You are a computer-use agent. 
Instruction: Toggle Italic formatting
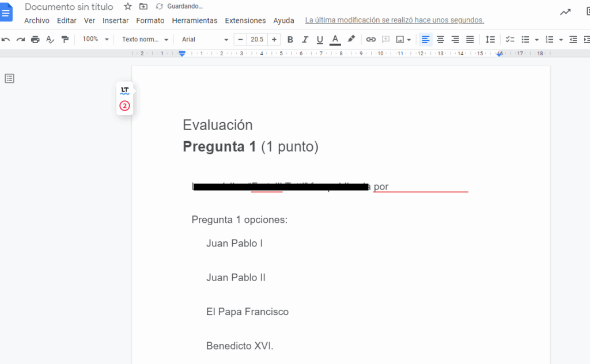(x=305, y=39)
